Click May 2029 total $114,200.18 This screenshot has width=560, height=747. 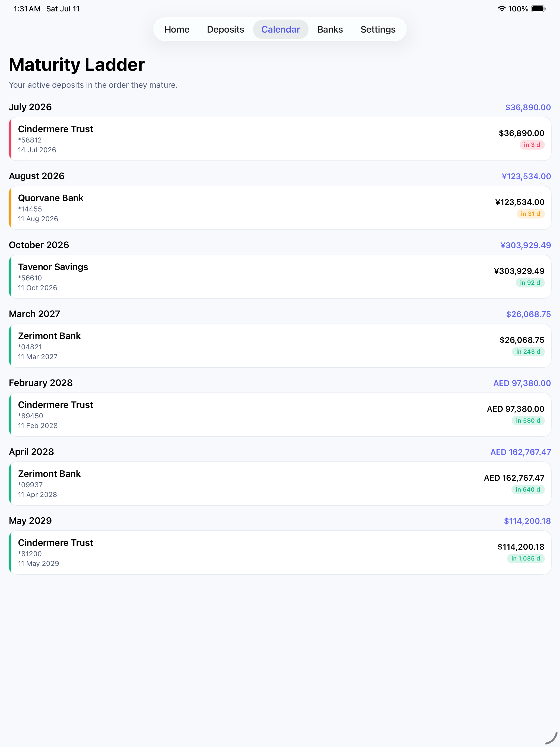[x=527, y=521]
